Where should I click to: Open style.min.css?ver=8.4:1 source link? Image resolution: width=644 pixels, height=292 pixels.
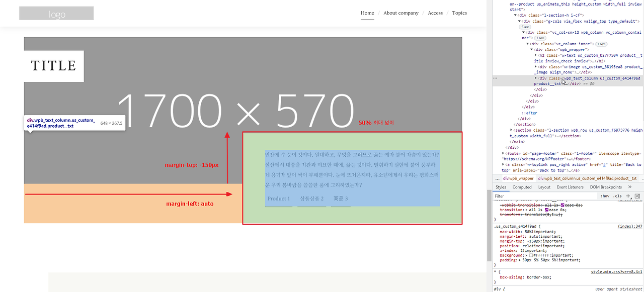(617, 272)
